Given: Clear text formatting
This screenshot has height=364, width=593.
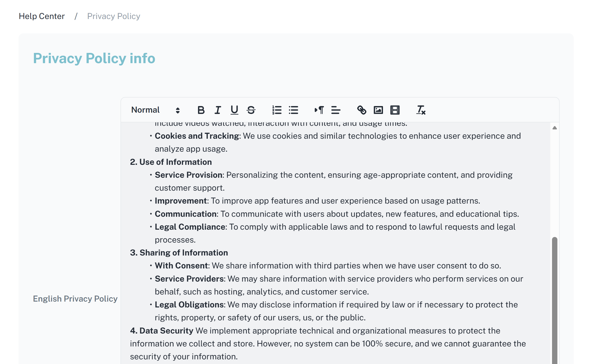Looking at the screenshot, I should 421,110.
